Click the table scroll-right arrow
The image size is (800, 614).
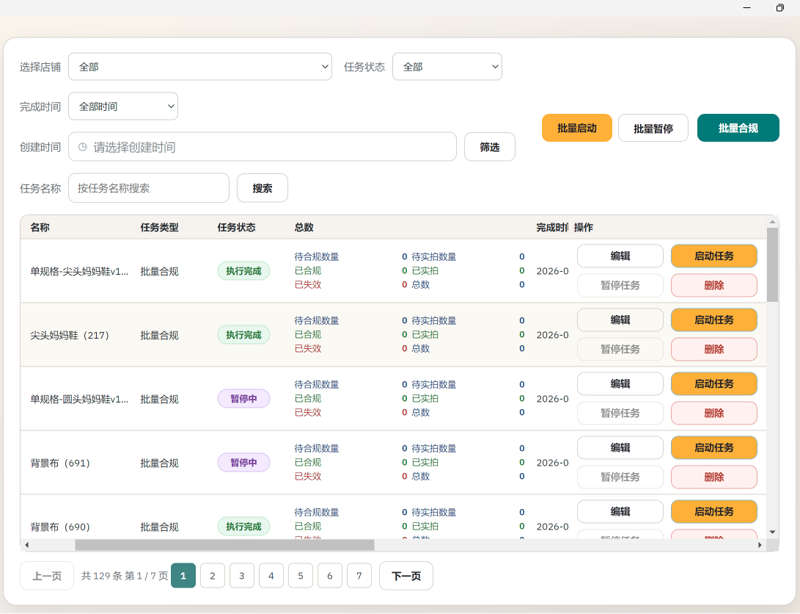coord(760,545)
